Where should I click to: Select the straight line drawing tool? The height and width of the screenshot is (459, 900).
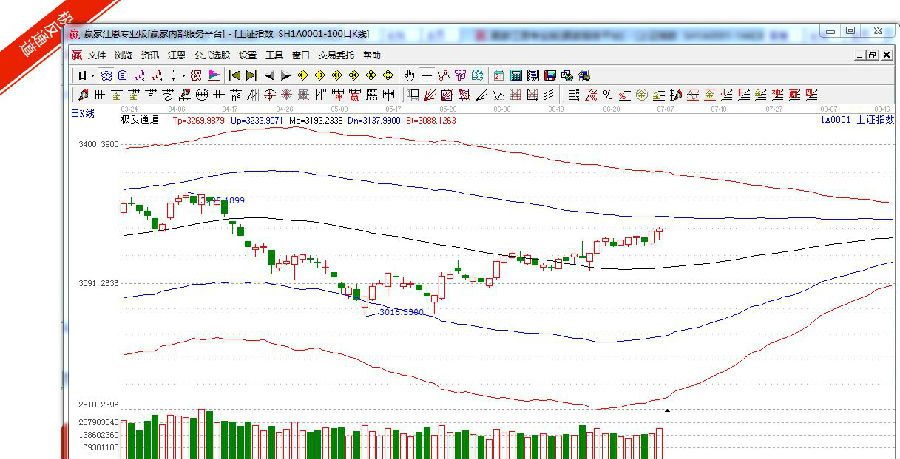pyautogui.click(x=427, y=75)
